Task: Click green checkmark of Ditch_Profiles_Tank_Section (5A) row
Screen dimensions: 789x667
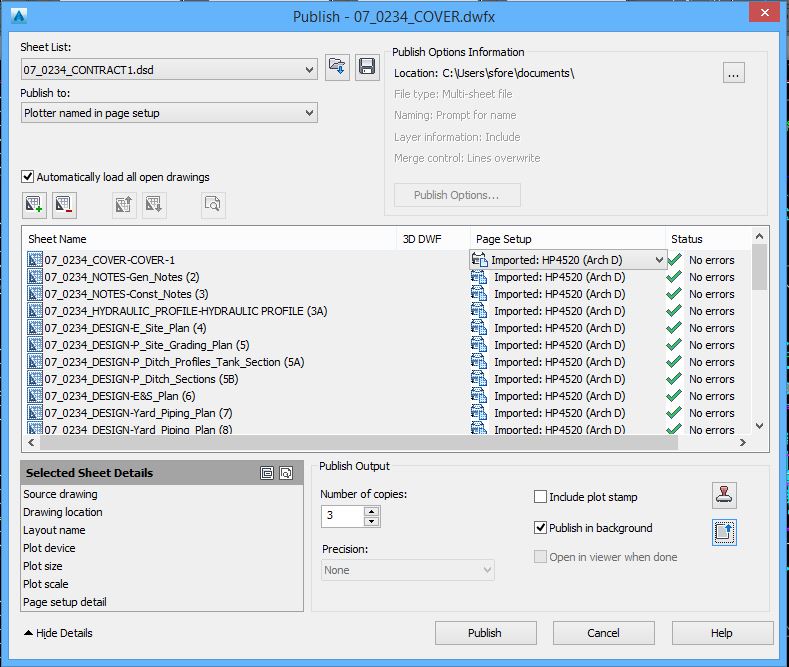Action: coord(674,362)
